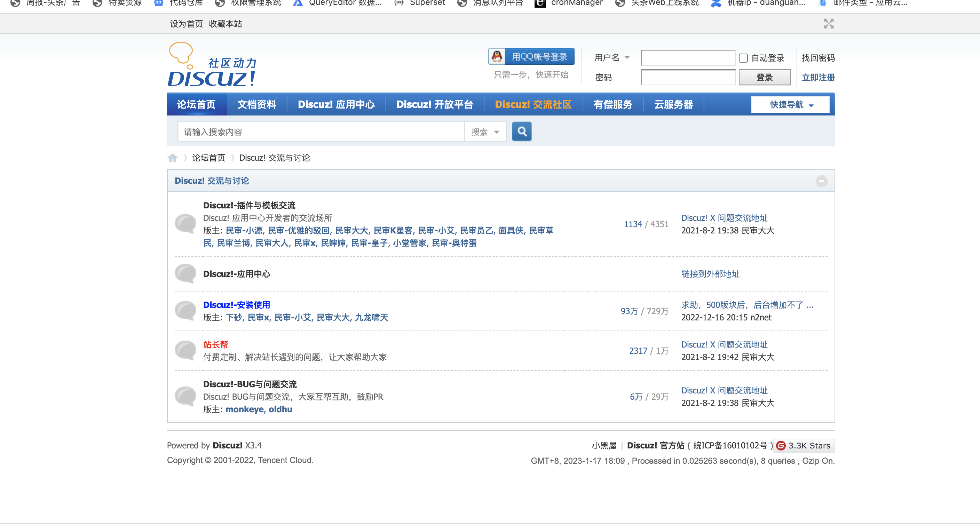The height and width of the screenshot is (526, 980).
Task: Enable the 自动登录 checkbox
Action: pos(743,58)
